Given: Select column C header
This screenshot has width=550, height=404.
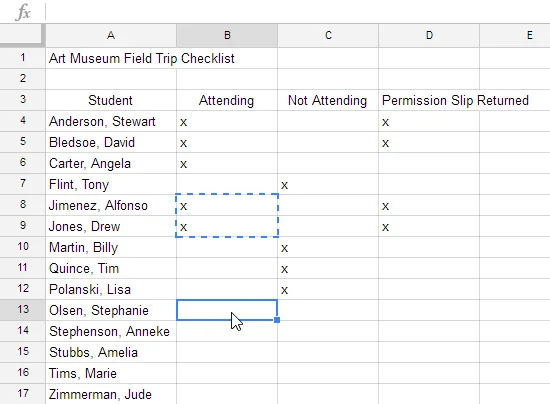Looking at the screenshot, I should pyautogui.click(x=328, y=35).
